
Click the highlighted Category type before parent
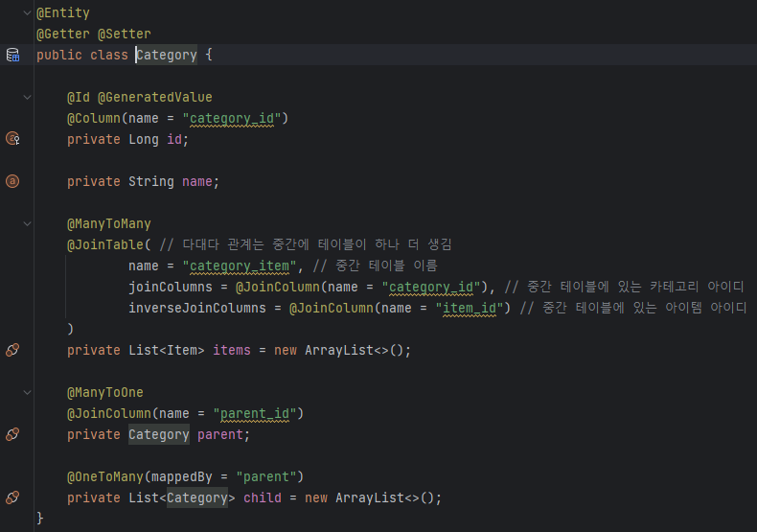point(159,435)
